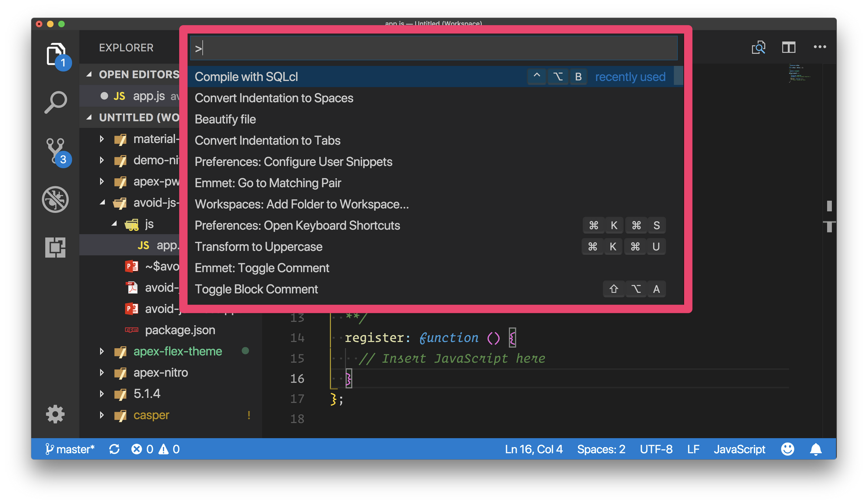This screenshot has width=868, height=504.
Task: Toggle the Problems panel via error counter
Action: (x=142, y=449)
